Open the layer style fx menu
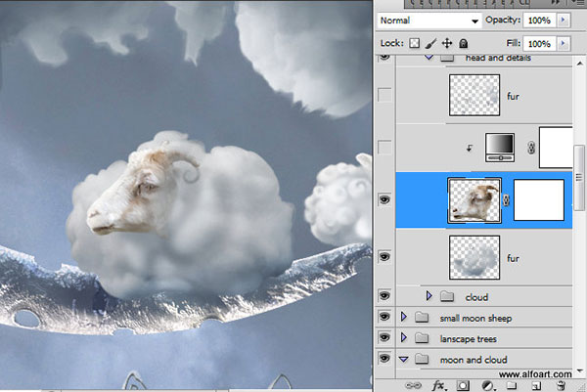 point(438,385)
